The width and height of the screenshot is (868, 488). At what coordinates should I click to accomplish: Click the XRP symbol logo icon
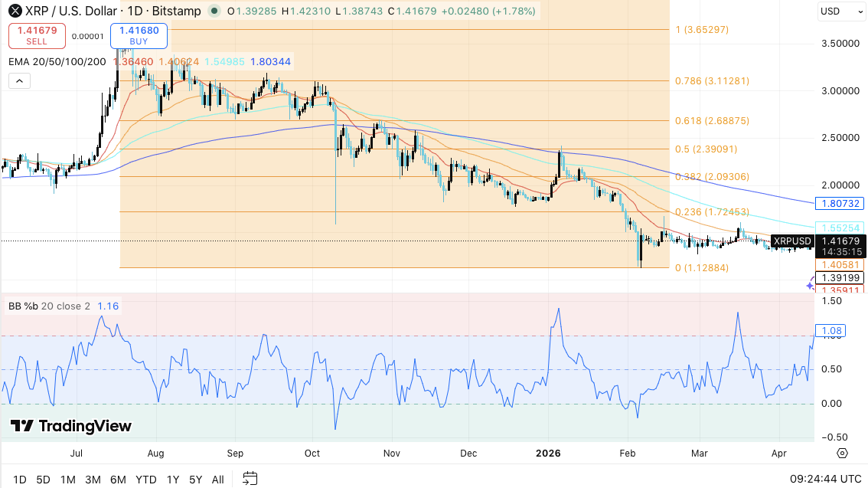tap(15, 11)
